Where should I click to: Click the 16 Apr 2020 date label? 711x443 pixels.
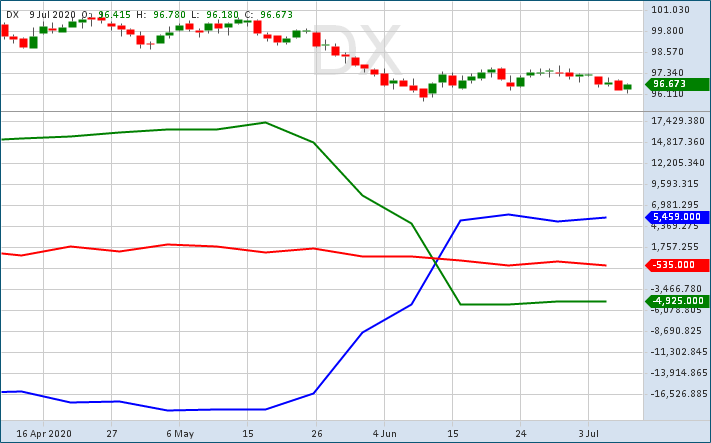coord(44,434)
